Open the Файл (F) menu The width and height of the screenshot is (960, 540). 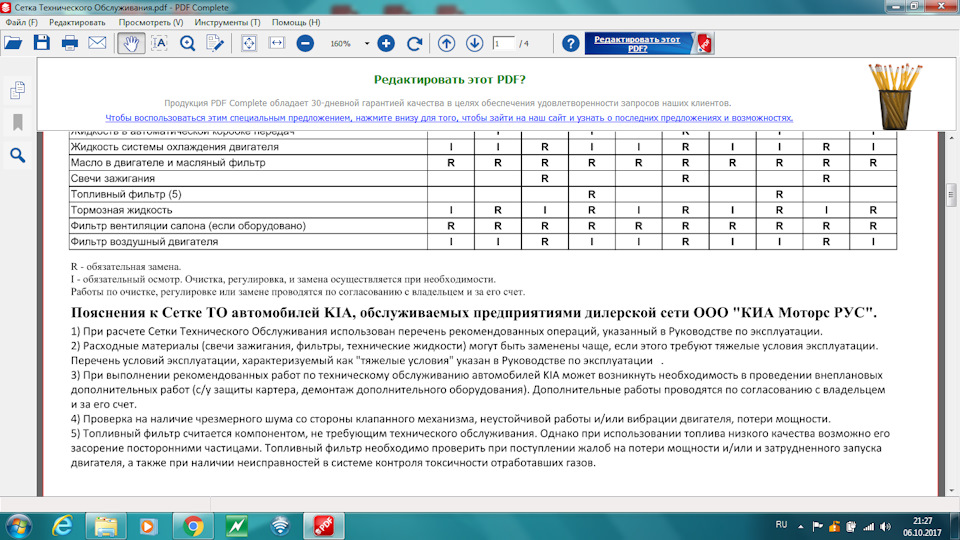pyautogui.click(x=21, y=22)
